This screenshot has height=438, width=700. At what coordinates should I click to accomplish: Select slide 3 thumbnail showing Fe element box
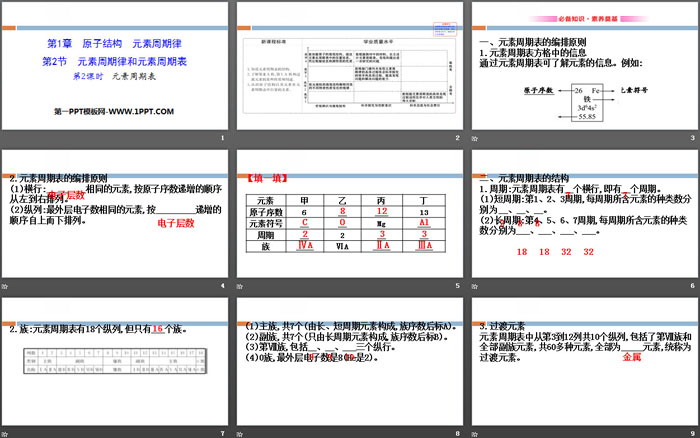[585, 66]
